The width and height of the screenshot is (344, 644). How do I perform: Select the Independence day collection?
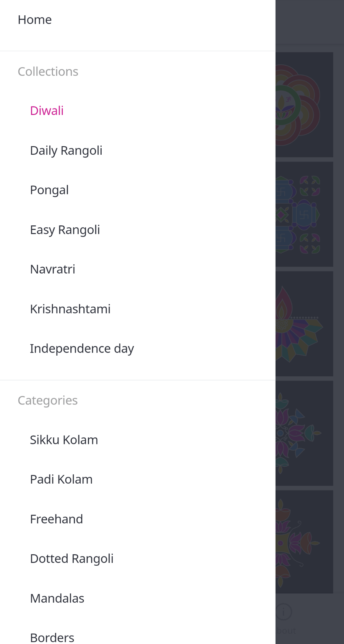click(82, 348)
